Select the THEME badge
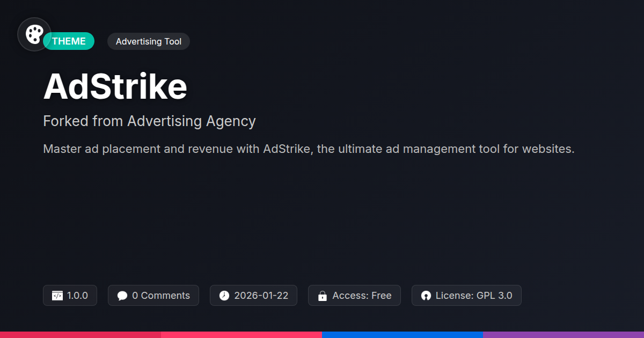Screen dimensions: 644x338 click(x=69, y=41)
